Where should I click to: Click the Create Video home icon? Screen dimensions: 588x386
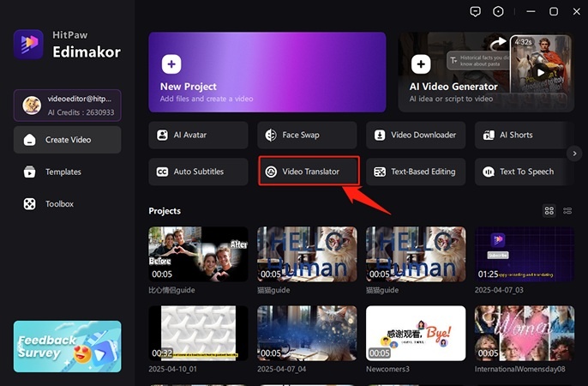(30, 140)
